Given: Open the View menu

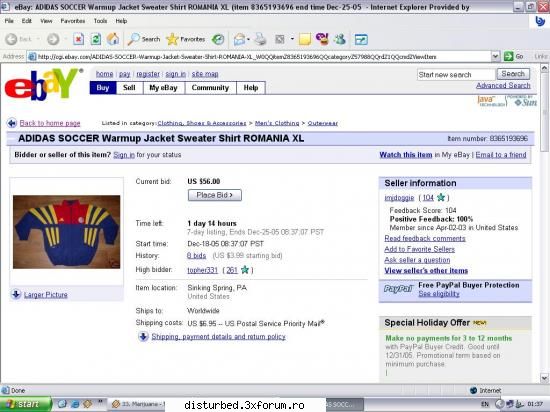Looking at the screenshot, I should coord(46,21).
